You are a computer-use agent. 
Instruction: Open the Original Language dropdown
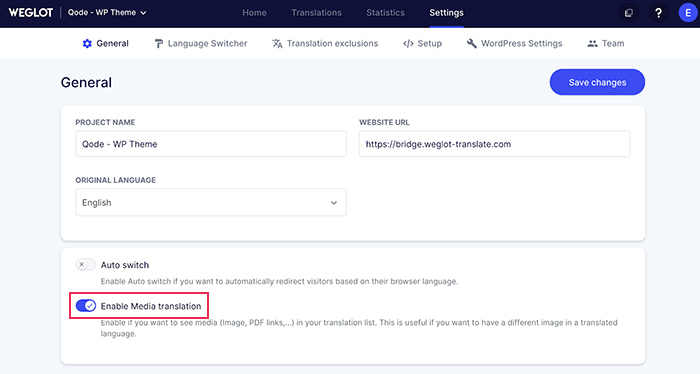tap(211, 202)
